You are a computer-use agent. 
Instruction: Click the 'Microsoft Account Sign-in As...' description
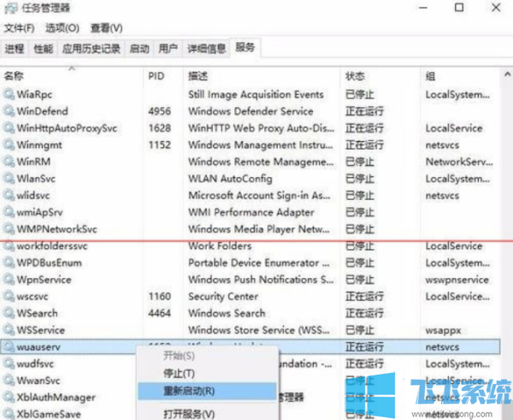pos(259,195)
